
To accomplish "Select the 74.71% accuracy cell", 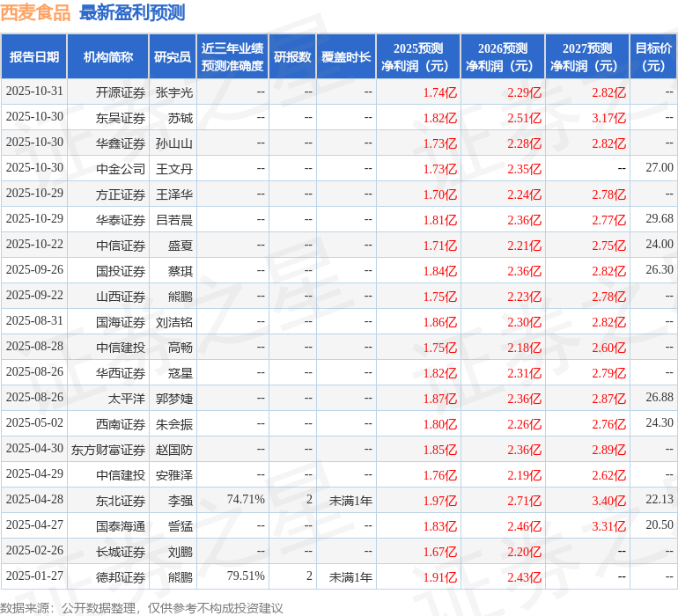I will [x=246, y=500].
